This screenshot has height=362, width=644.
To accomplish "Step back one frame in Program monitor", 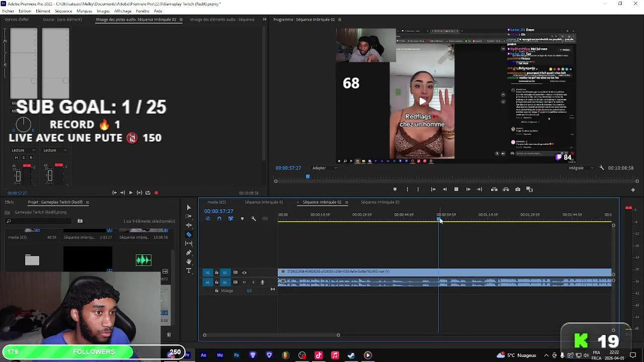I will tap(445, 190).
